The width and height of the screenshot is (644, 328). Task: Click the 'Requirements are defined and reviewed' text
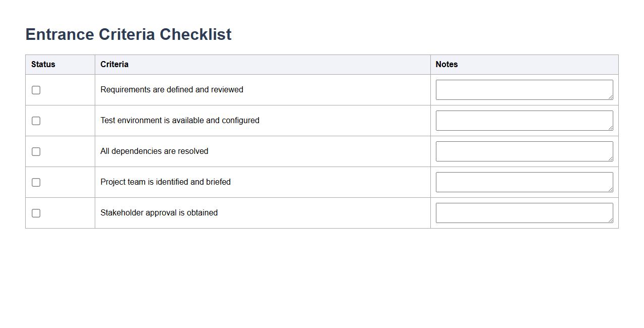172,90
